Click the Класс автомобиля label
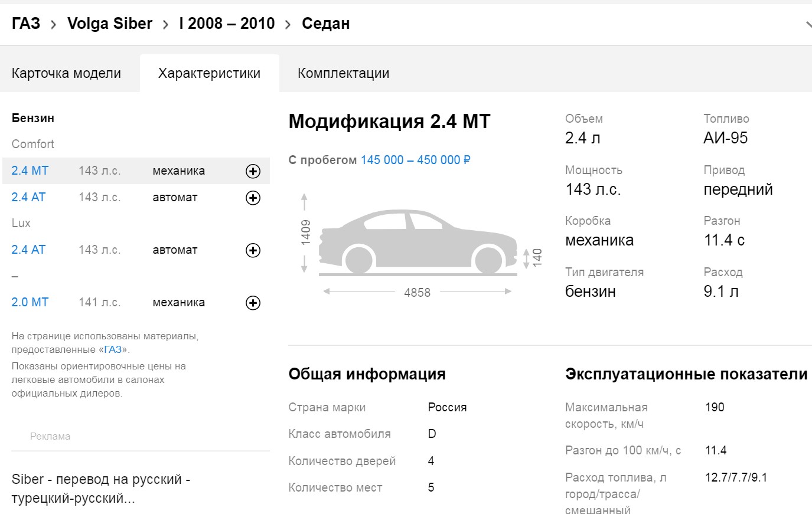812x514 pixels. click(340, 434)
